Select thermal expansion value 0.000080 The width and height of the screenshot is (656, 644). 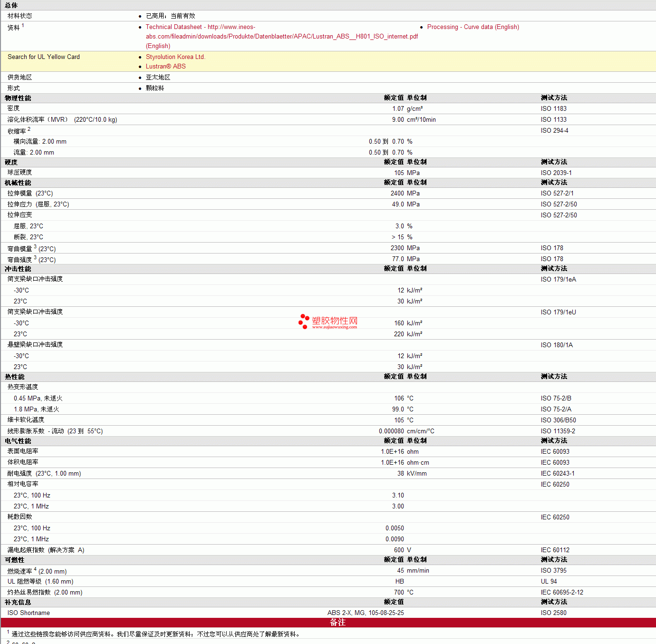click(391, 431)
